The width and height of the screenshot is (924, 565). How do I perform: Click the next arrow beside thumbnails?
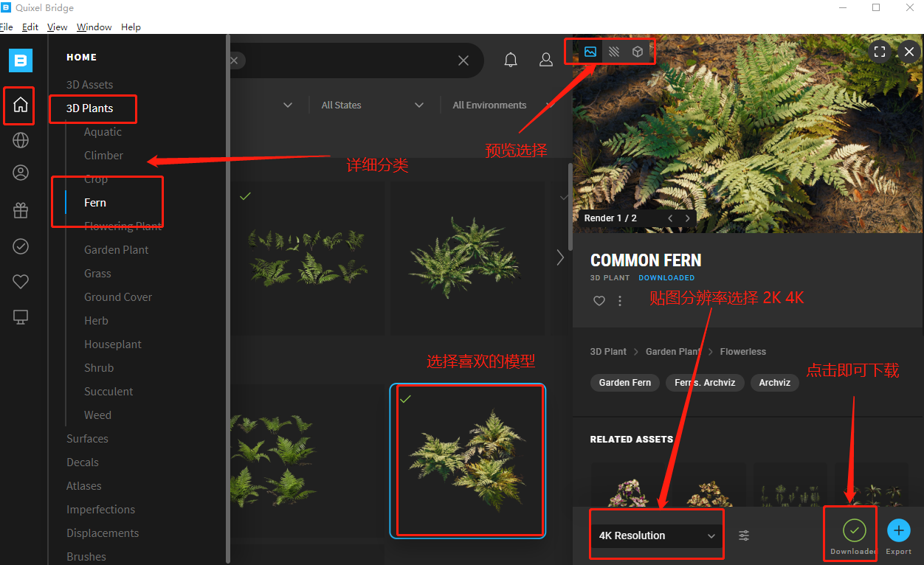click(x=560, y=257)
